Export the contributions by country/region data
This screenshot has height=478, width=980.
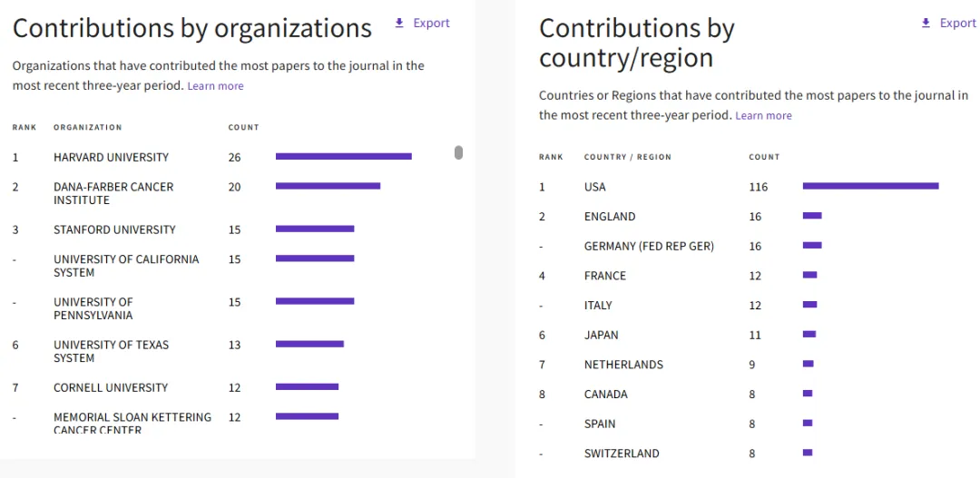tap(949, 23)
